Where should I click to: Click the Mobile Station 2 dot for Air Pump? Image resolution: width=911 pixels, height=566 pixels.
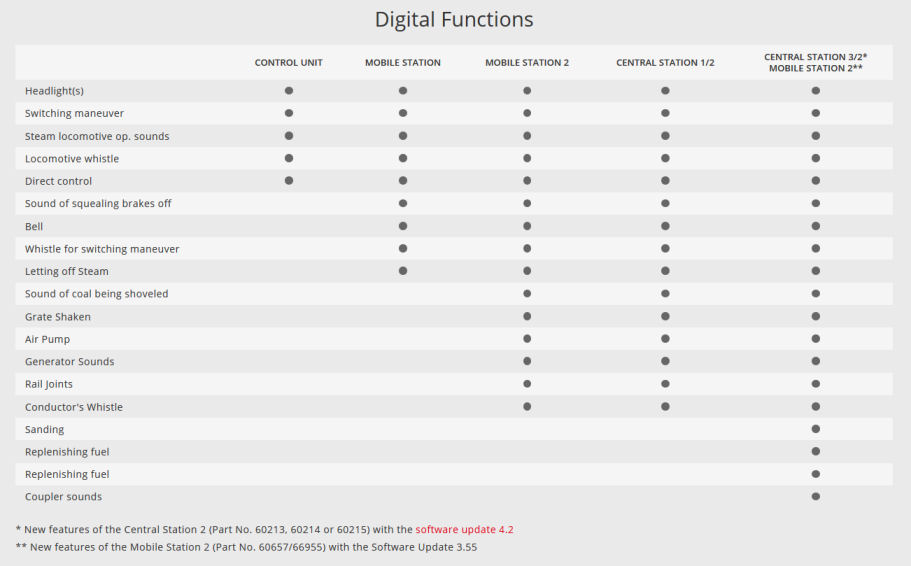(x=527, y=339)
